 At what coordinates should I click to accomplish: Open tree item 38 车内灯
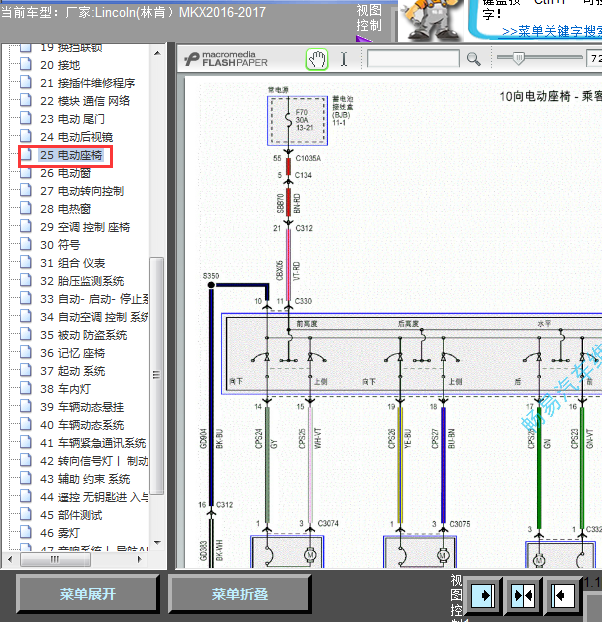[66, 389]
